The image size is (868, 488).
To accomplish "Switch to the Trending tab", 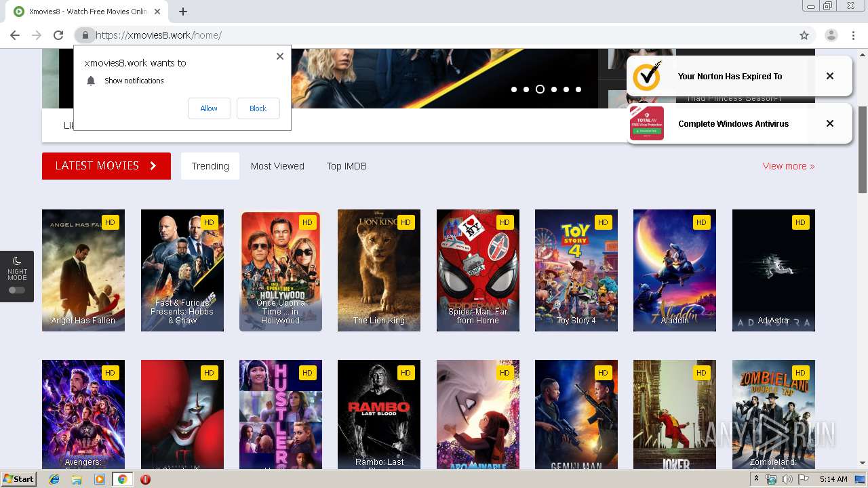I will [x=210, y=166].
